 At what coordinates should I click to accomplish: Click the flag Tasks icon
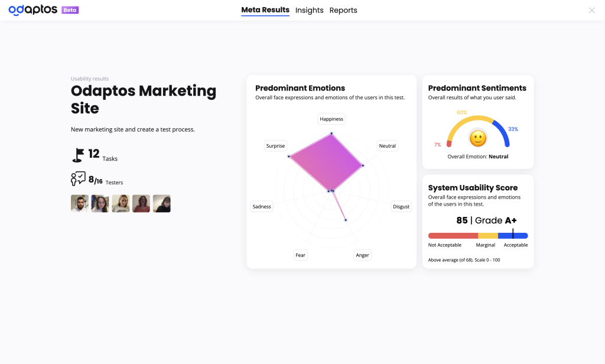point(77,155)
